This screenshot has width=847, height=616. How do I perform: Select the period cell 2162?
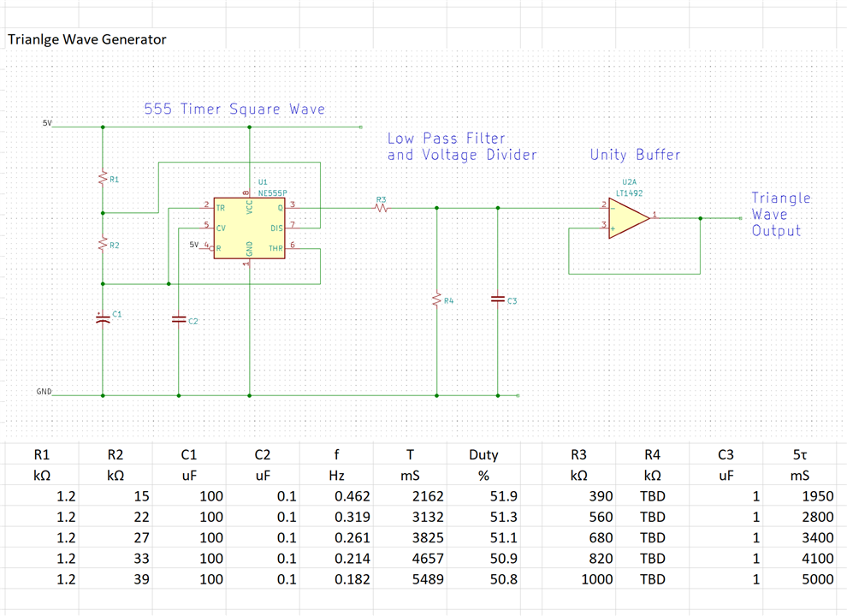(410, 496)
